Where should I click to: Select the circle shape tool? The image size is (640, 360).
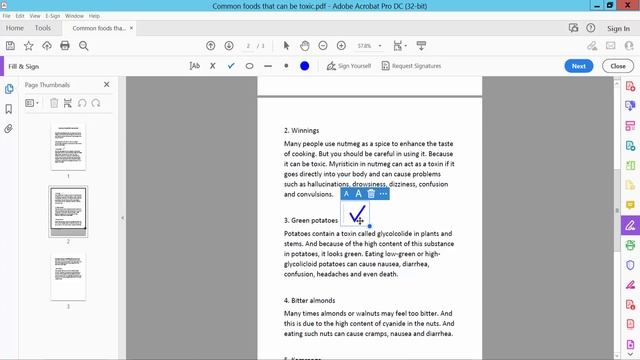click(249, 66)
